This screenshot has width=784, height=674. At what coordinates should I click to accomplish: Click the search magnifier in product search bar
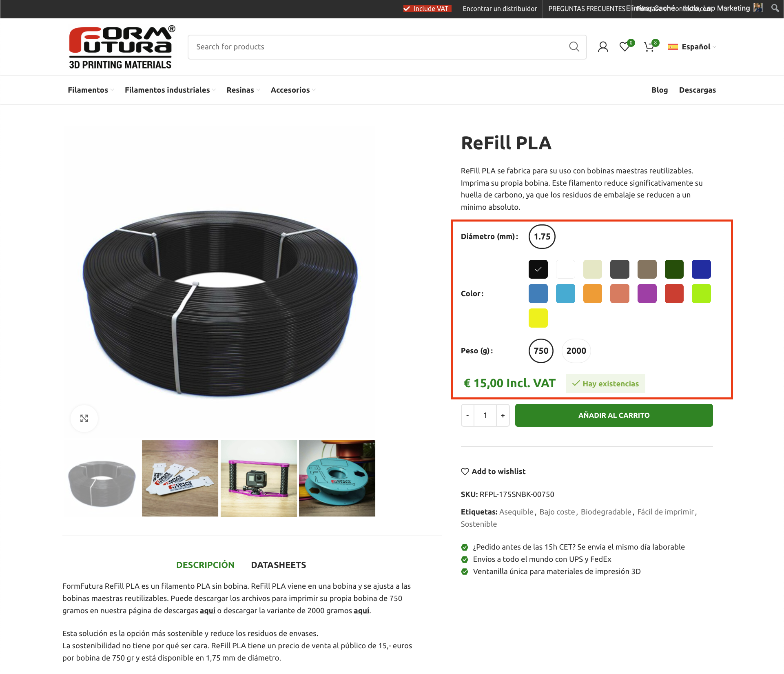point(574,47)
